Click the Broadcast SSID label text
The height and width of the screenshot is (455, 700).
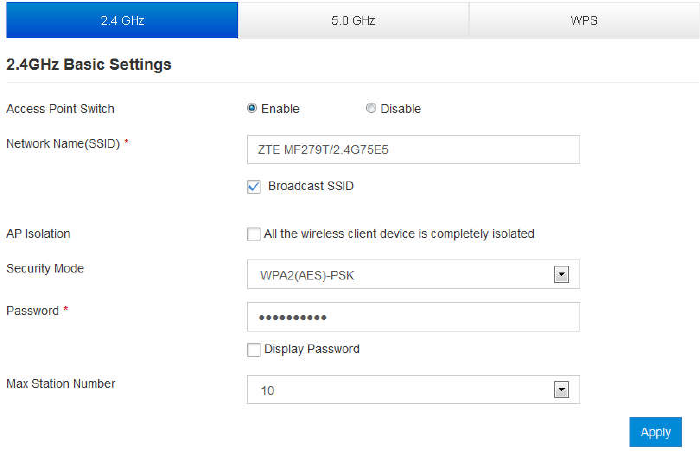[311, 186]
